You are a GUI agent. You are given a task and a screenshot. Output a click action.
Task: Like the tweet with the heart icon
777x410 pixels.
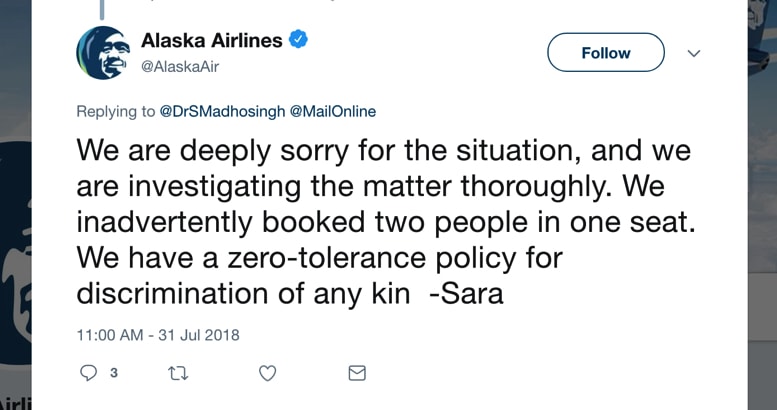(268, 373)
